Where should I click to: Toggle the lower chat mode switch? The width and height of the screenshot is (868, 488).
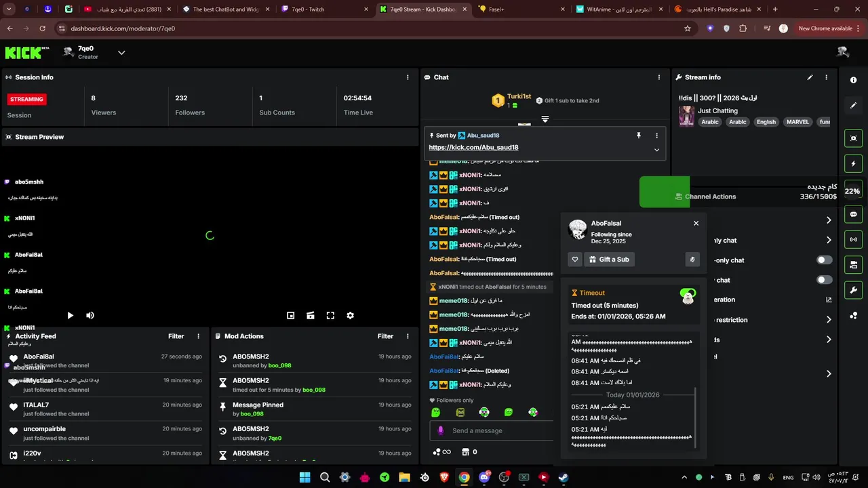coord(824,280)
